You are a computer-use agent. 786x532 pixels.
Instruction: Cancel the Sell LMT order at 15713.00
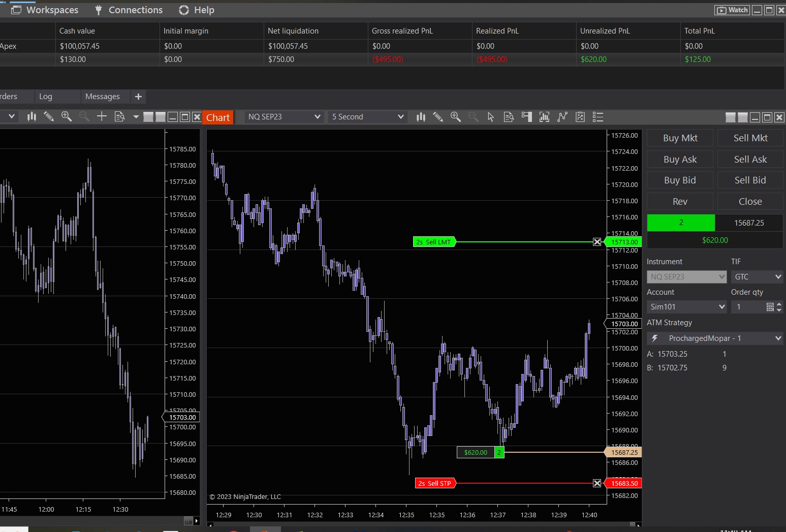[597, 242]
